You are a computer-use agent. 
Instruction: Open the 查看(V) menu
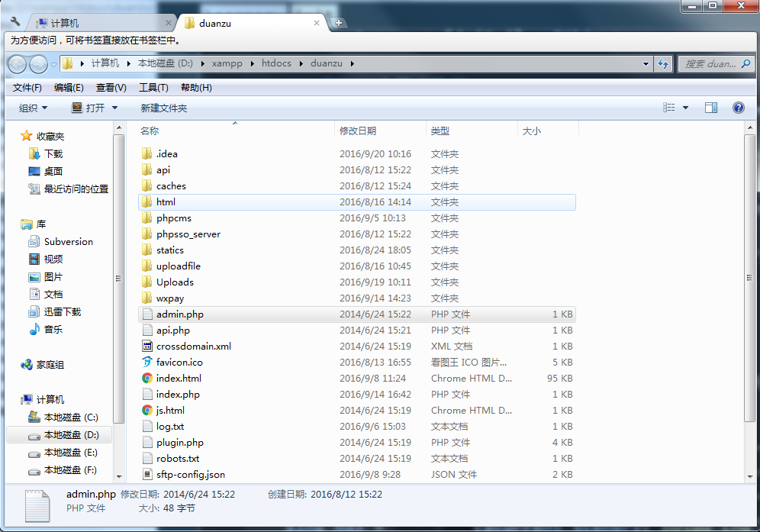coord(111,88)
